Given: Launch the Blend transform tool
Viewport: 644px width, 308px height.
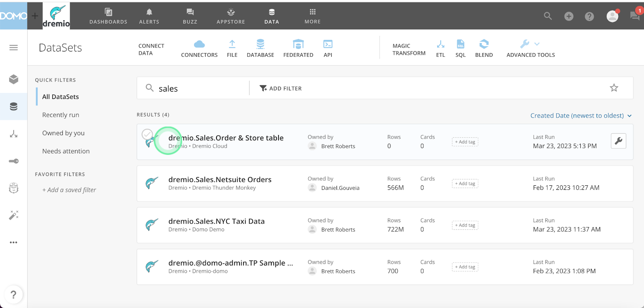Looking at the screenshot, I should [x=484, y=49].
